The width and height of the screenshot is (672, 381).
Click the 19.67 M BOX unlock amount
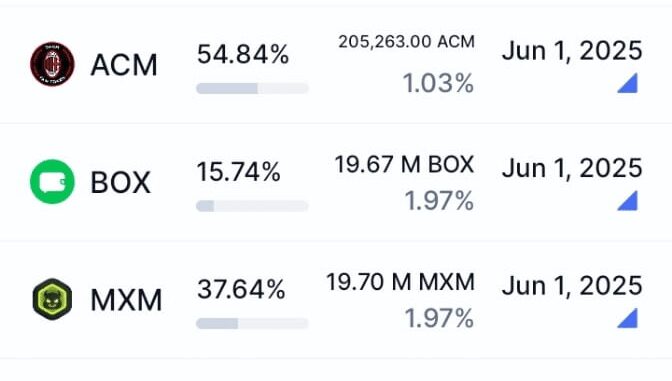point(405,165)
